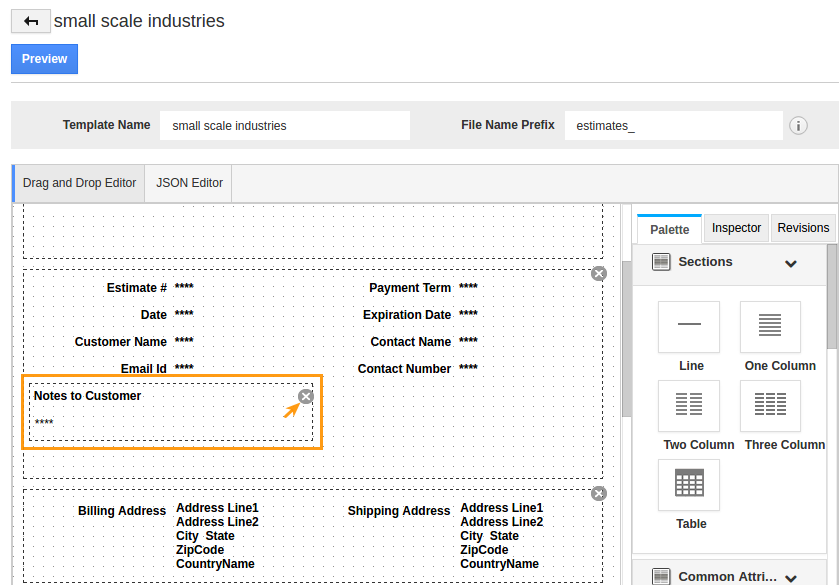
Task: Click the editor canvas vertical scrollbar
Action: point(626,339)
